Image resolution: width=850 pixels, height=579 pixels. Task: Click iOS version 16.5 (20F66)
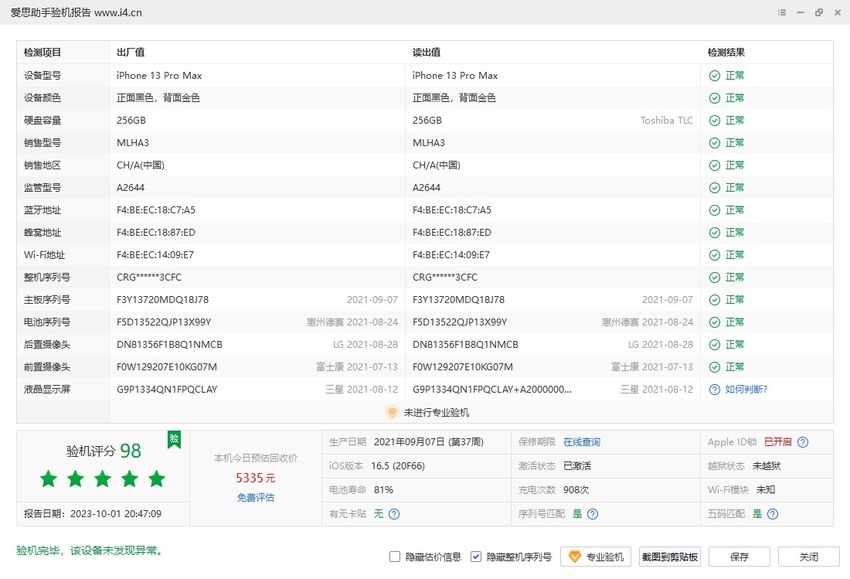398,466
